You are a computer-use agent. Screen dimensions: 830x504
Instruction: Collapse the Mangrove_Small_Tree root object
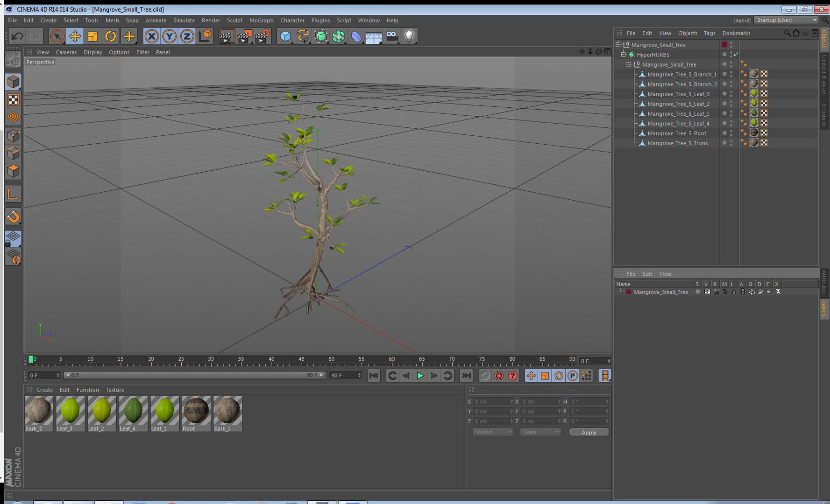coord(618,45)
